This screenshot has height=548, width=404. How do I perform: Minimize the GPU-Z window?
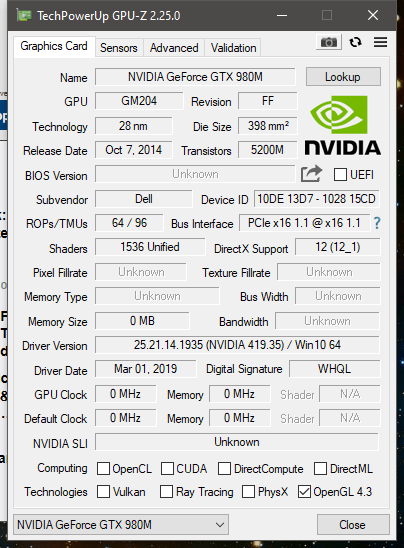(282, 15)
